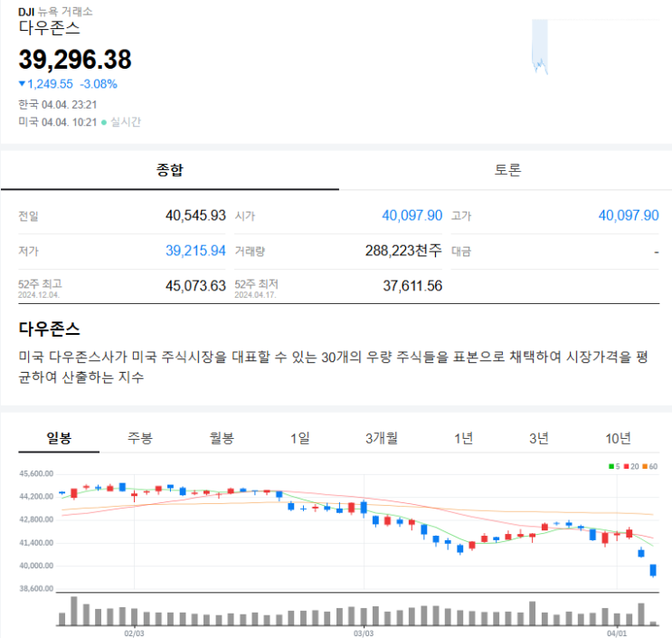This screenshot has height=638, width=672.
Task: Click the 고가 value 40,097.90
Action: click(x=629, y=215)
